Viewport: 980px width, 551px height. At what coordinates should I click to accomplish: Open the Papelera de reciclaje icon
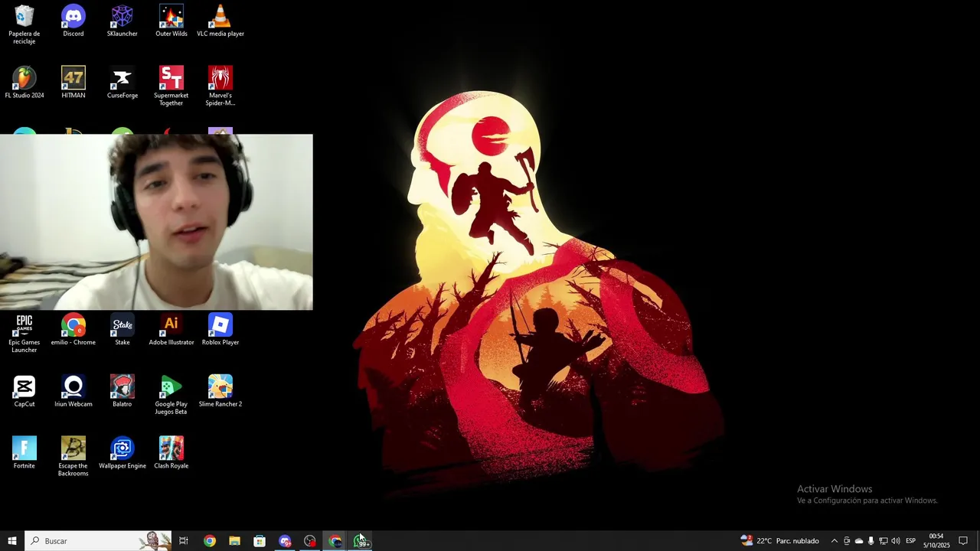(24, 24)
